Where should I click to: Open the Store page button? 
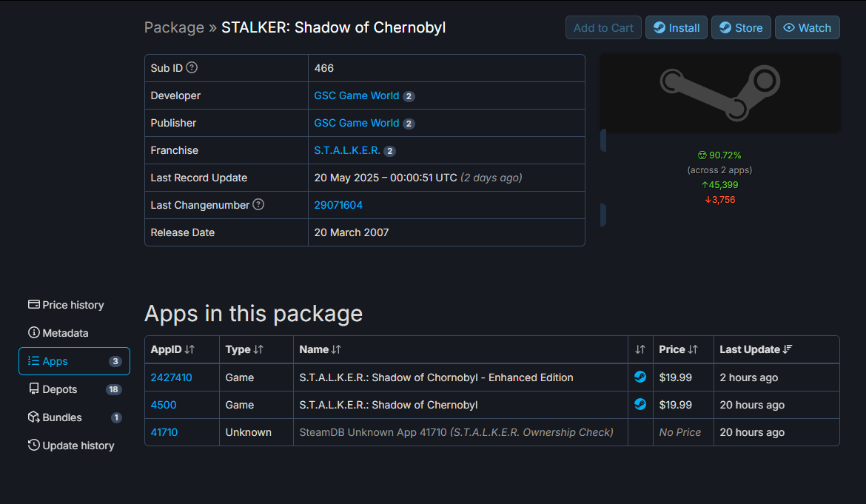pos(741,28)
